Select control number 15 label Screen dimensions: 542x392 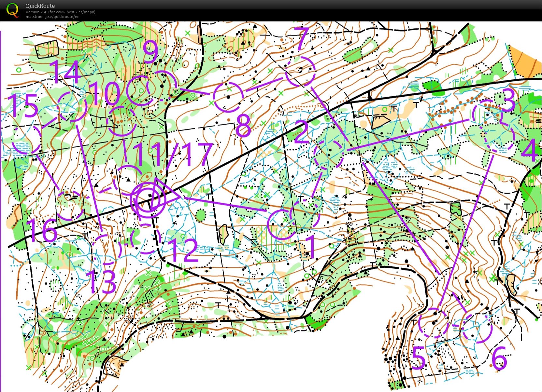23,105
